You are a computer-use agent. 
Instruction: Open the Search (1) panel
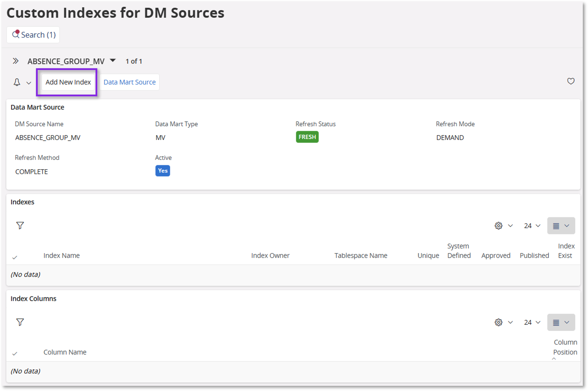click(33, 35)
